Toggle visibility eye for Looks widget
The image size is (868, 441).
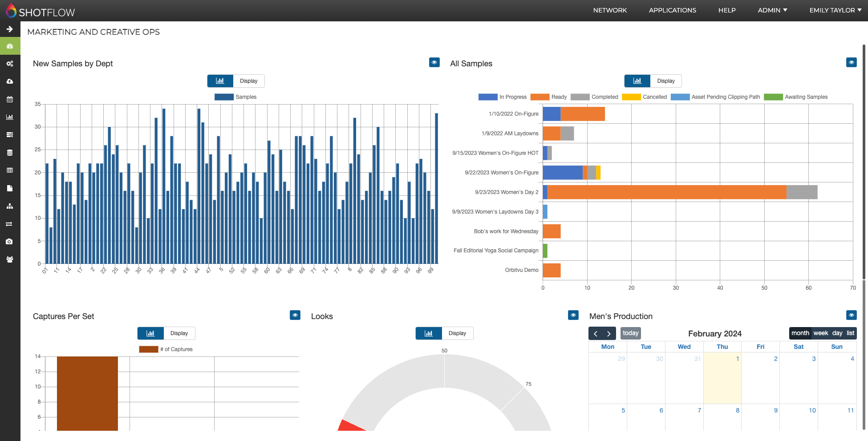(x=573, y=315)
